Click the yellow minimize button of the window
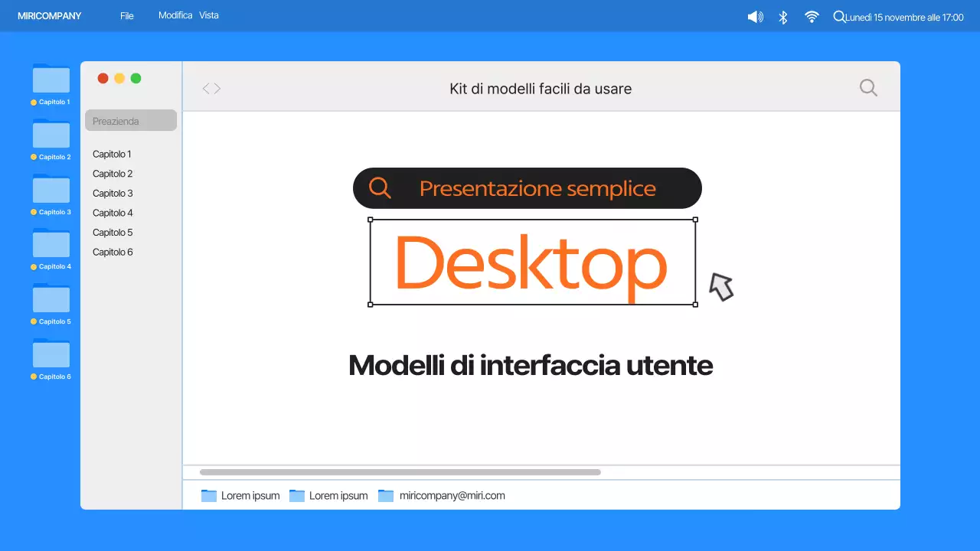The image size is (980, 551). pos(119,77)
